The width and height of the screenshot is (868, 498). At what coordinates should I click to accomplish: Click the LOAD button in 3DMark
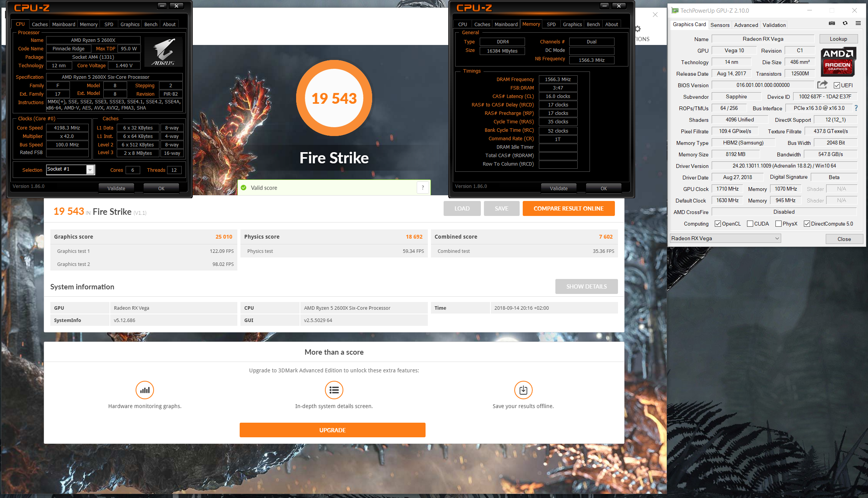point(462,208)
